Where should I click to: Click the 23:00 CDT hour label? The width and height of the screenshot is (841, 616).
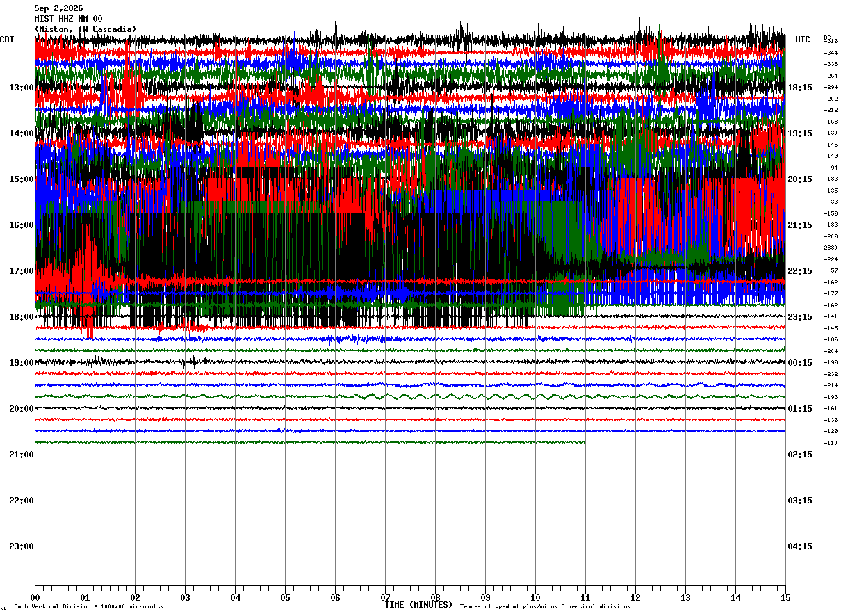(x=22, y=546)
